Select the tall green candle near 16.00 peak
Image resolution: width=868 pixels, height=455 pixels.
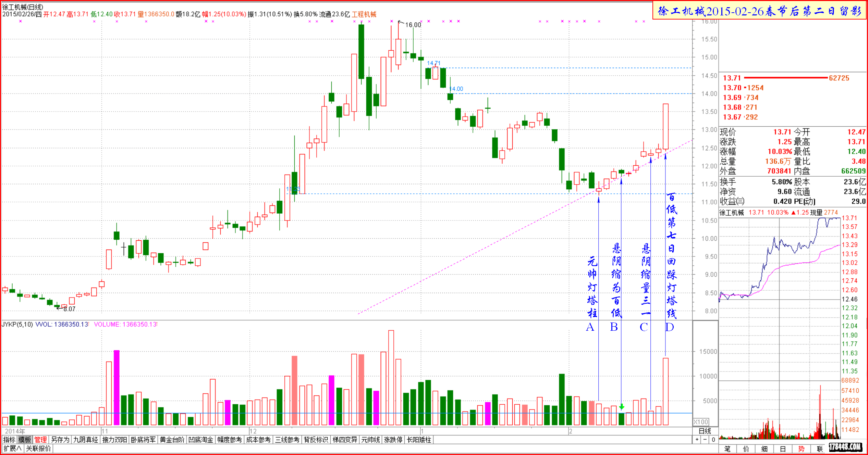[361, 51]
